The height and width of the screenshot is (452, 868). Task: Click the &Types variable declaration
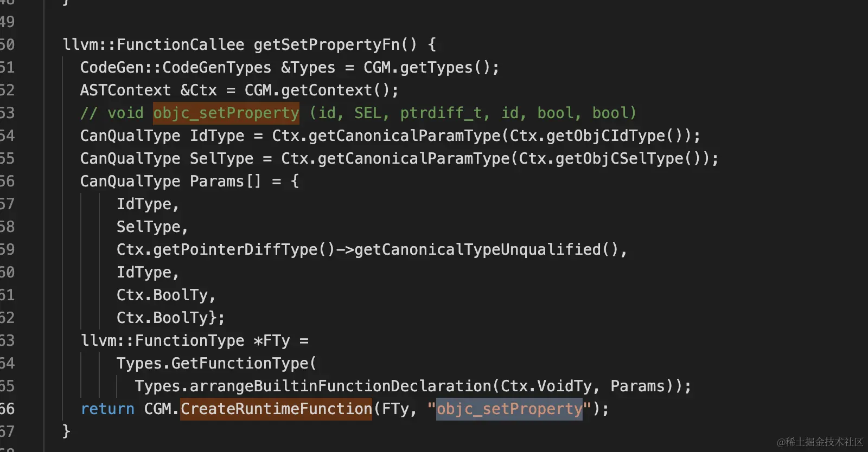point(308,67)
